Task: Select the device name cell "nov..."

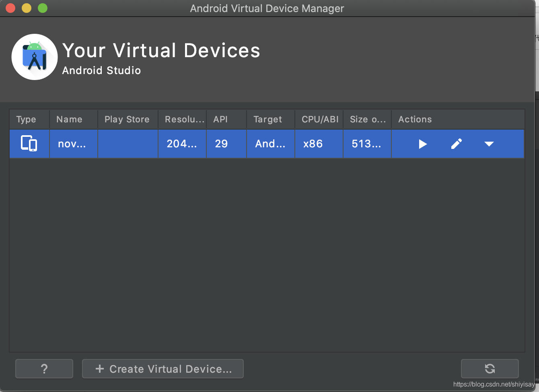Action: pos(74,144)
